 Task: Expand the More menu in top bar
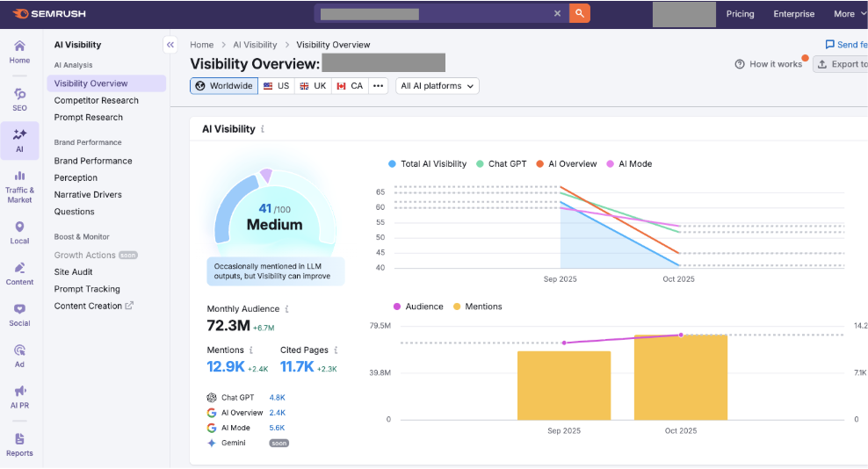(x=848, y=14)
